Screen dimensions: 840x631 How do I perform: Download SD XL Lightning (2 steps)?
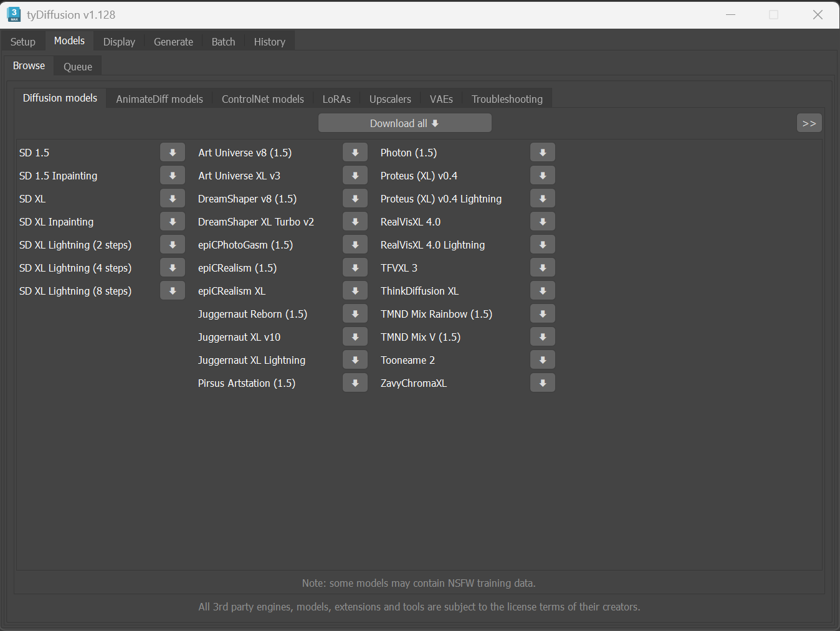(x=173, y=245)
